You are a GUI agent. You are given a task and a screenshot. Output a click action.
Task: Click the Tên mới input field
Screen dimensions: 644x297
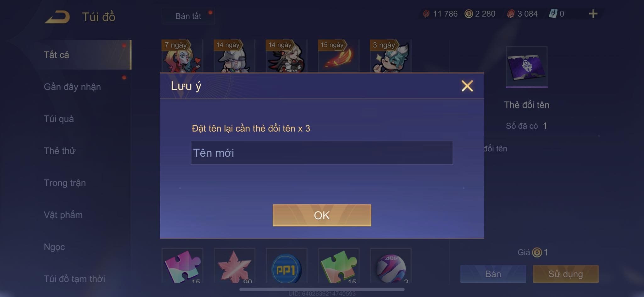point(322,153)
